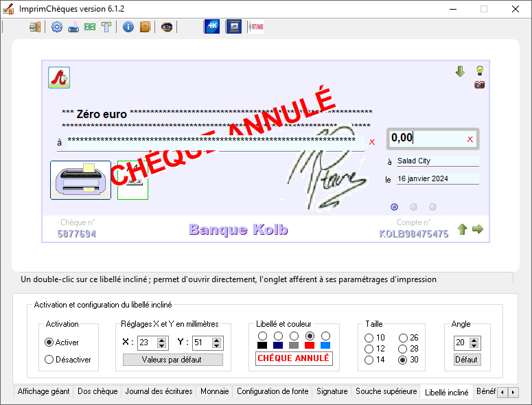Screen dimensions: 532x405
Task: Set Taille to 30
Action: tap(403, 360)
